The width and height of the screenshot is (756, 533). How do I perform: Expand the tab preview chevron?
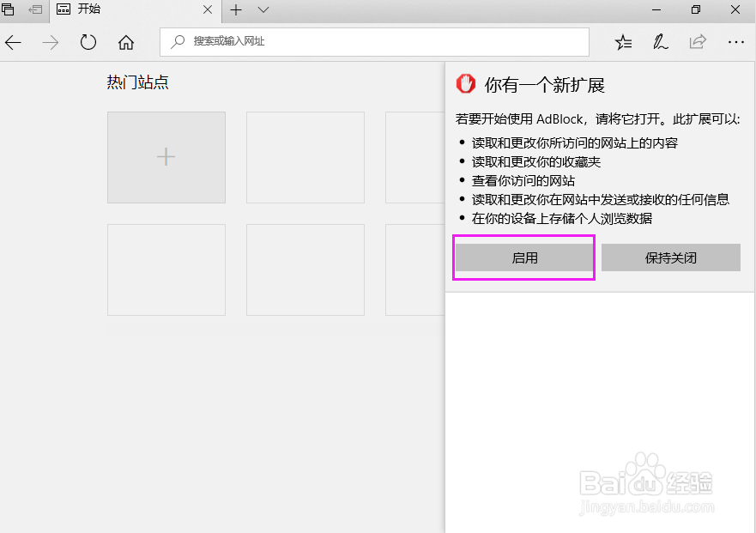pyautogui.click(x=263, y=9)
